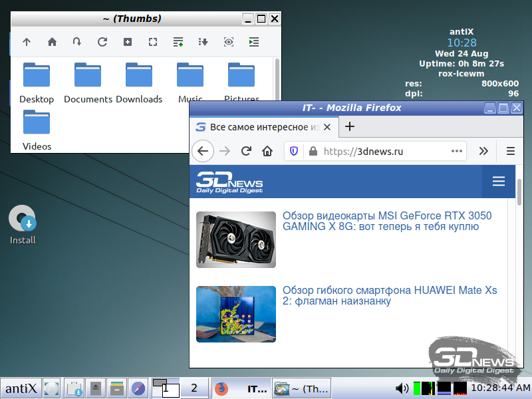Rescan the directory contents in ROX
This screenshot has width=532, height=399.
tap(102, 42)
